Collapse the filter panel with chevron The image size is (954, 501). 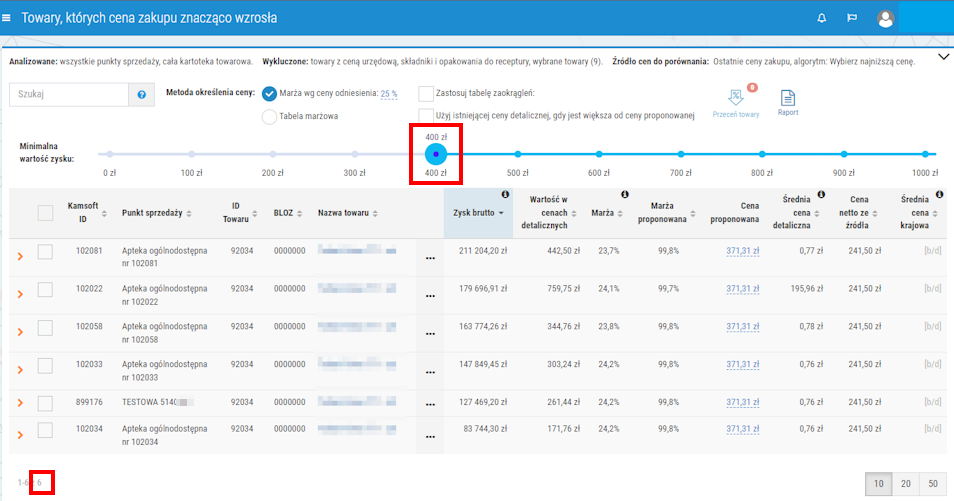pos(942,57)
